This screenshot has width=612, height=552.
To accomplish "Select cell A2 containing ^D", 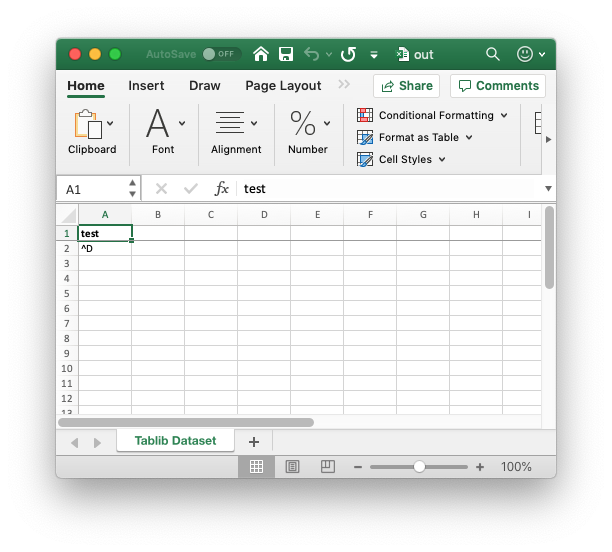I will coord(105,248).
